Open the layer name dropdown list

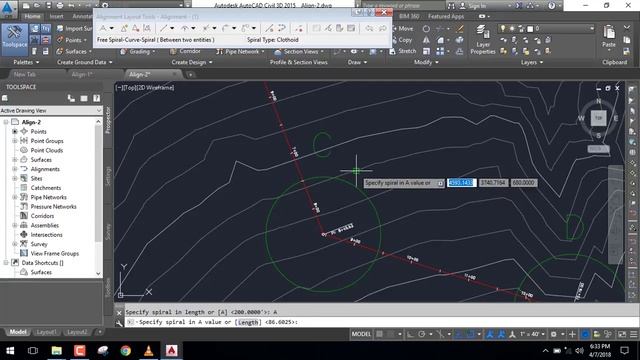pos(591,29)
